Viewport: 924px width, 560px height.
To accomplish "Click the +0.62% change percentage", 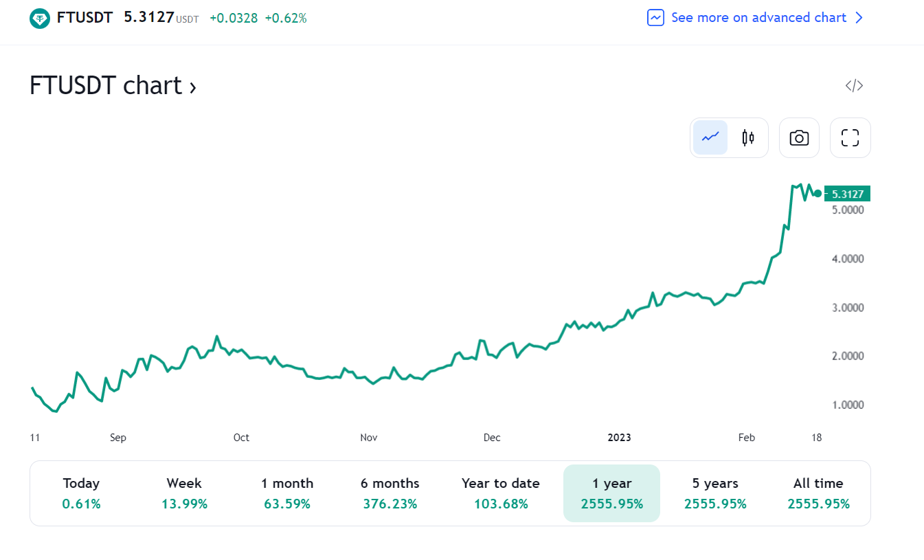I will pyautogui.click(x=285, y=19).
